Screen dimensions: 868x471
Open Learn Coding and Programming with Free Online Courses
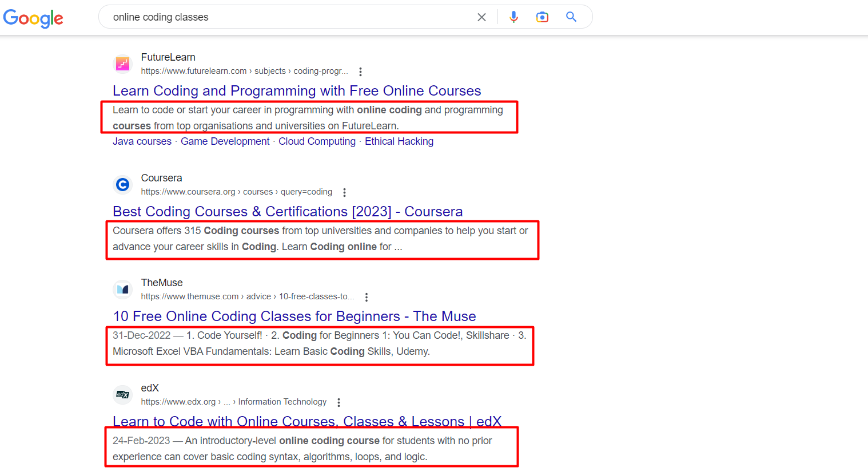[x=297, y=91]
